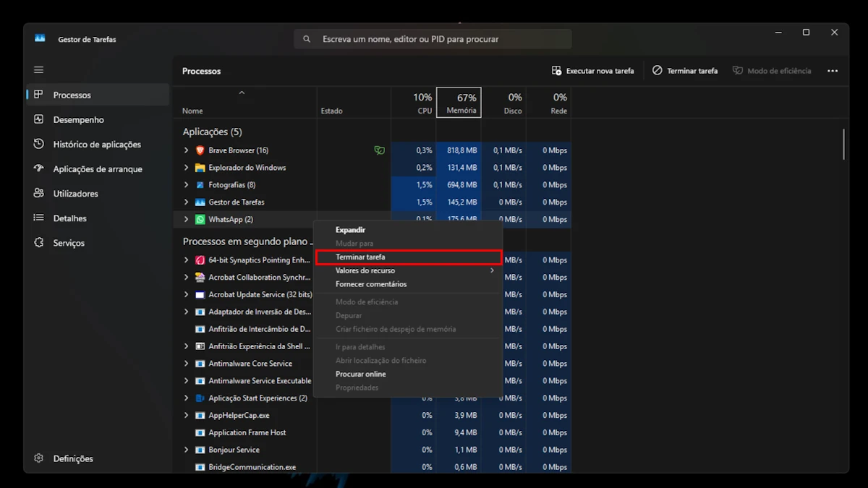Click the Terminar tarefa toolbar button

[x=685, y=71]
